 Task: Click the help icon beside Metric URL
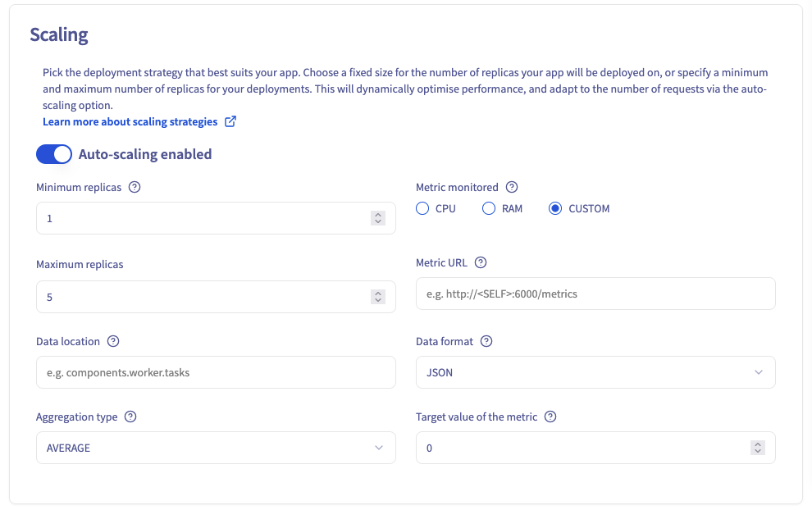coord(481,262)
